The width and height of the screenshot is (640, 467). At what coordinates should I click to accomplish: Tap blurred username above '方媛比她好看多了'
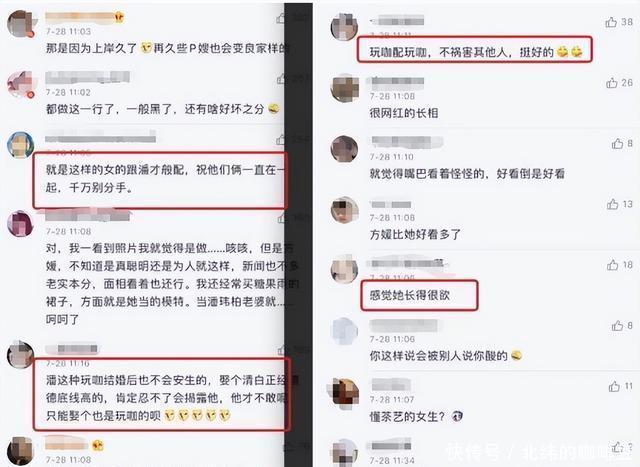point(391,205)
